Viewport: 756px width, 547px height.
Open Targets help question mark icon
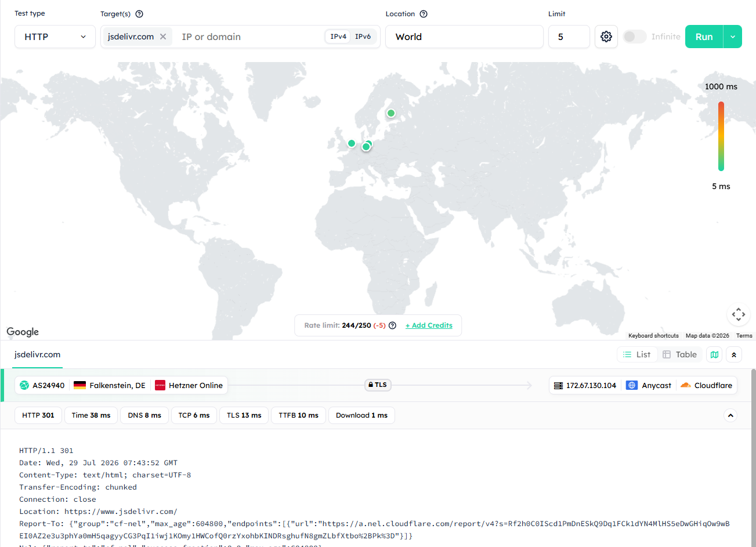pos(139,14)
